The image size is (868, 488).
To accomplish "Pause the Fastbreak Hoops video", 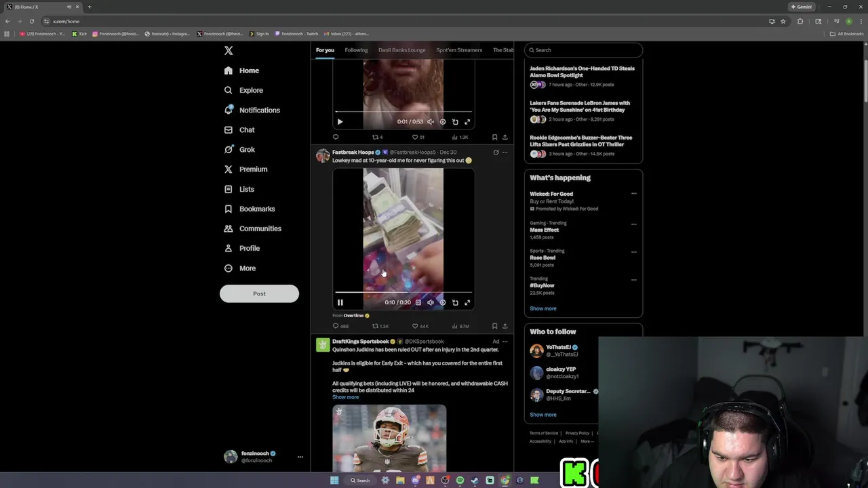I will [340, 302].
